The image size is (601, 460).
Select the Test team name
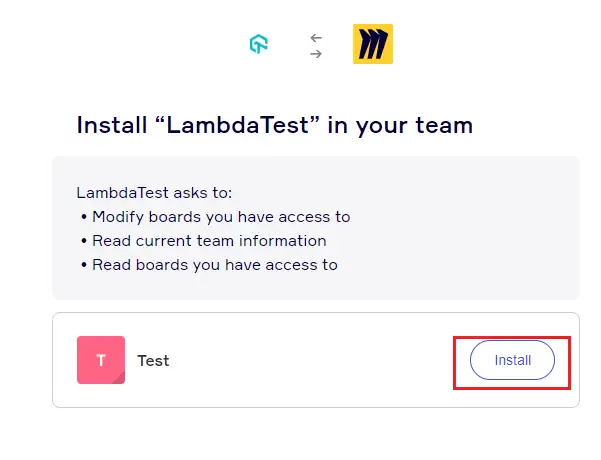[153, 361]
